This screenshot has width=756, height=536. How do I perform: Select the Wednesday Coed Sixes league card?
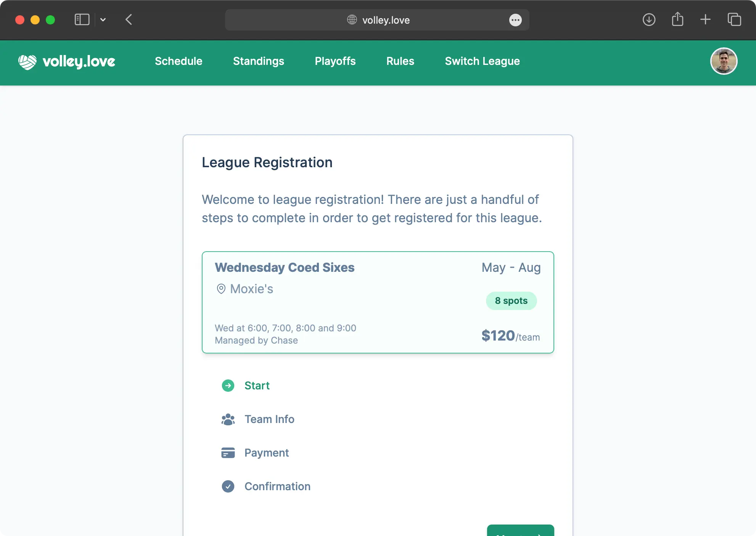point(378,302)
